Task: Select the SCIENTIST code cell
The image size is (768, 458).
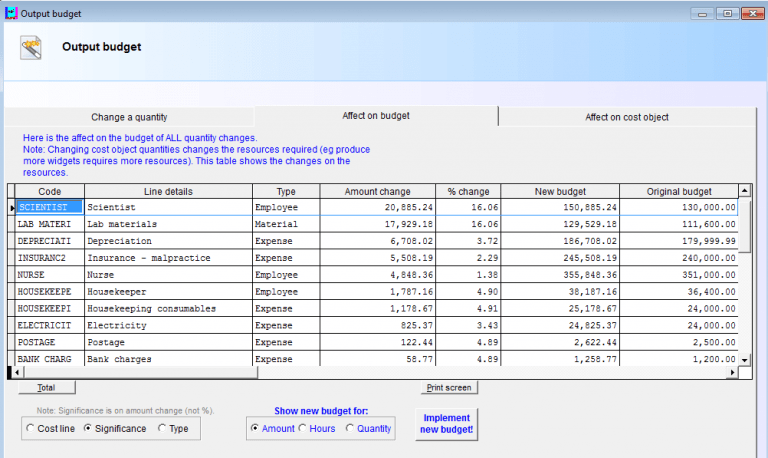Action: click(x=49, y=207)
